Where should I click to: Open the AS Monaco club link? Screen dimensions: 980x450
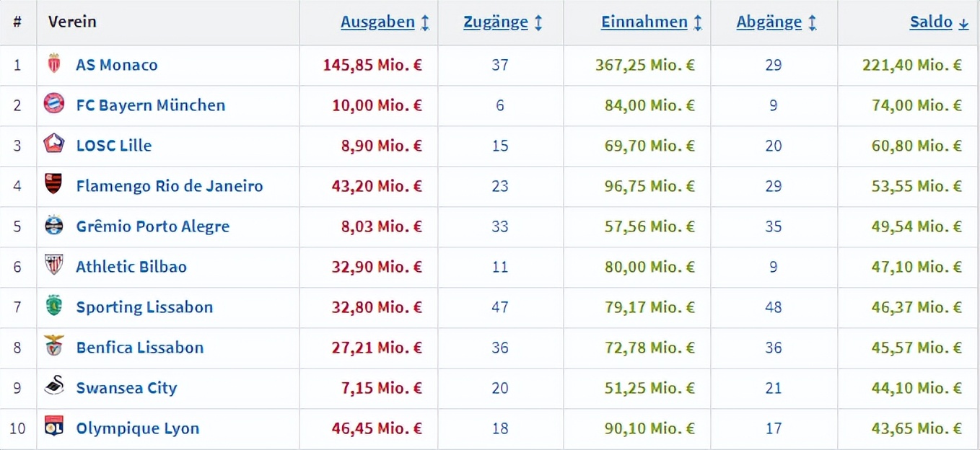pyautogui.click(x=117, y=65)
